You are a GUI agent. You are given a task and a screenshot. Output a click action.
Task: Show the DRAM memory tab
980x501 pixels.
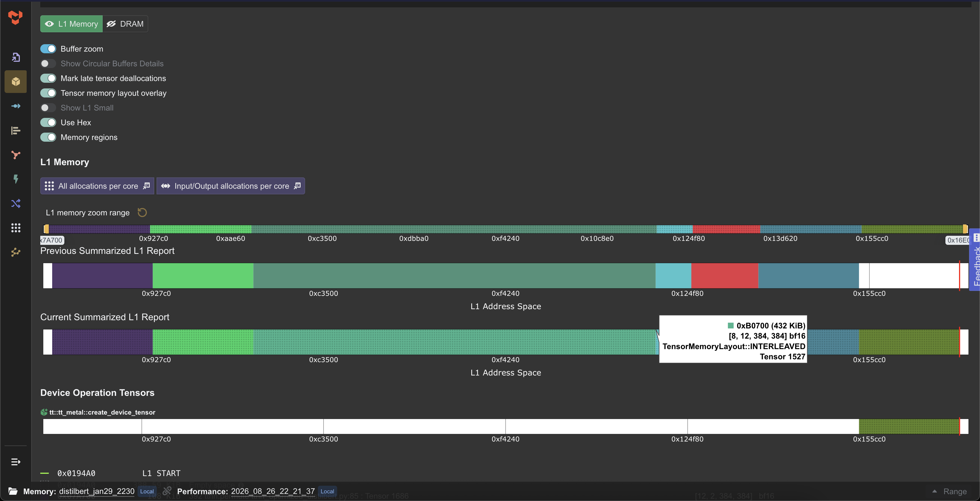(x=125, y=24)
